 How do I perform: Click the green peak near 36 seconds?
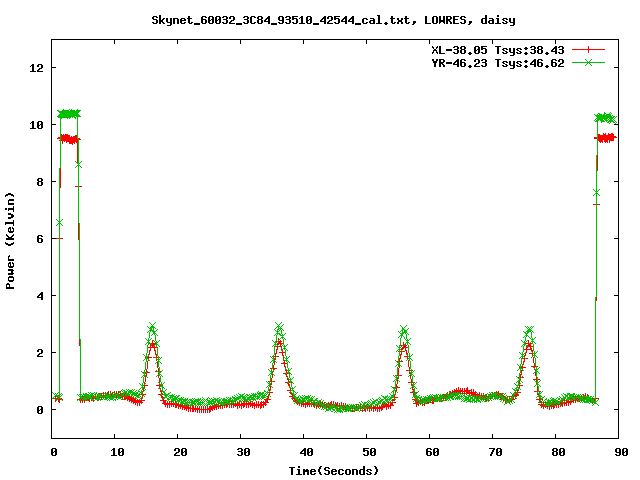(x=279, y=327)
